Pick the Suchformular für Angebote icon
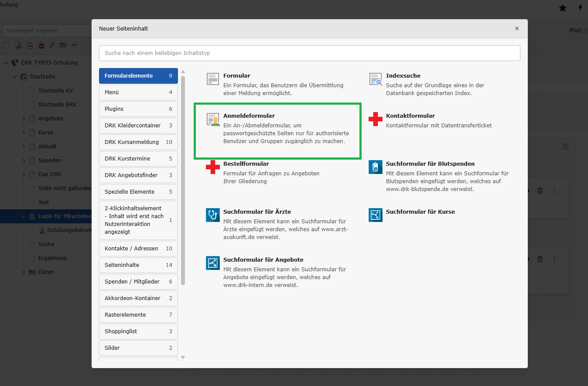The image size is (588, 386). (x=213, y=263)
